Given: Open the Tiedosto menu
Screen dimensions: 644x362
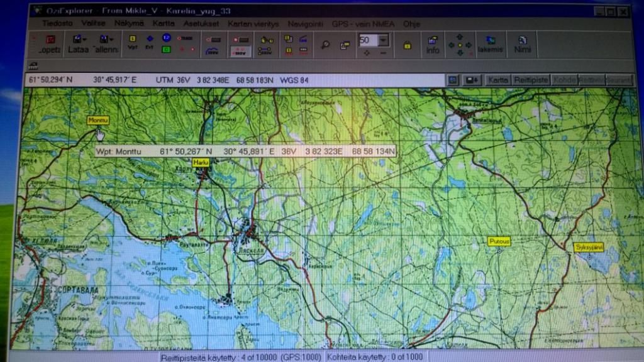Looking at the screenshot, I should tap(57, 23).
